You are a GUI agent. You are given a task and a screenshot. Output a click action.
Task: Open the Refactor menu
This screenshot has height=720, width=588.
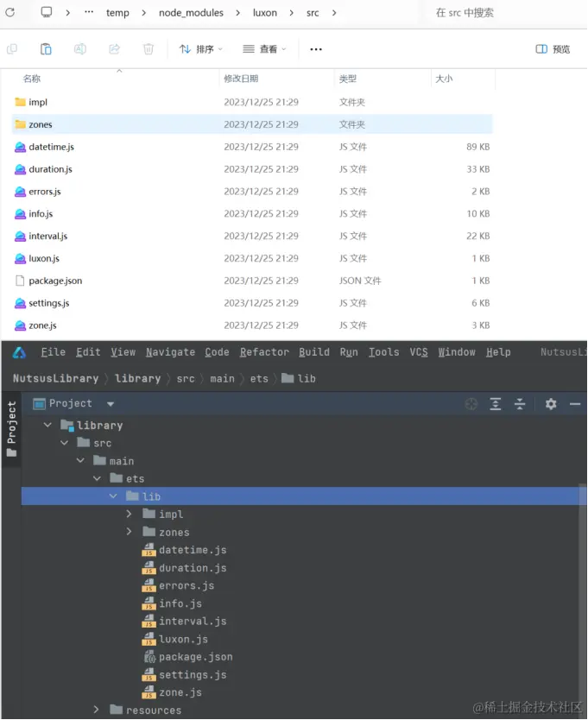(264, 352)
